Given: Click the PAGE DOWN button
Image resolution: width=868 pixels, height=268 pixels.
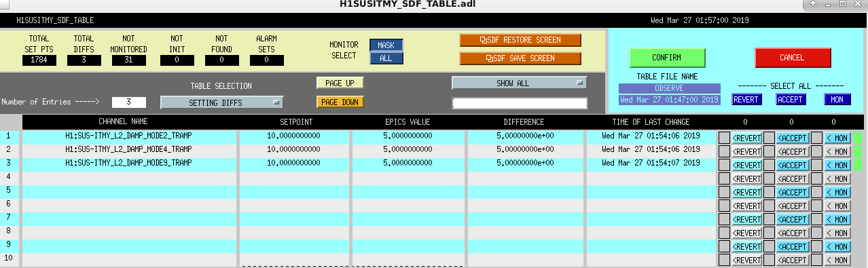Looking at the screenshot, I should pyautogui.click(x=340, y=102).
